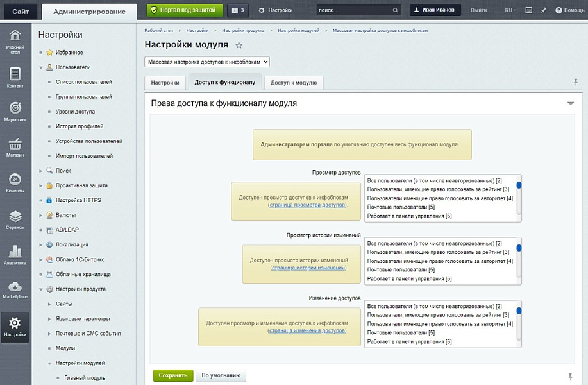The width and height of the screenshot is (588, 385).
Task: Open the Сайт tab in the header
Action: (x=20, y=10)
